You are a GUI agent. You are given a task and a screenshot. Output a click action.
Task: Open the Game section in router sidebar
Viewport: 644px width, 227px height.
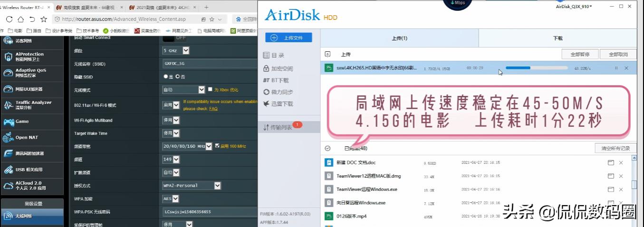point(32,122)
